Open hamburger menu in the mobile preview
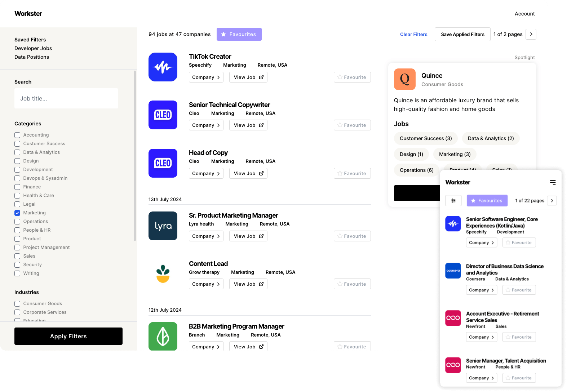The image size is (567, 392). (x=553, y=182)
